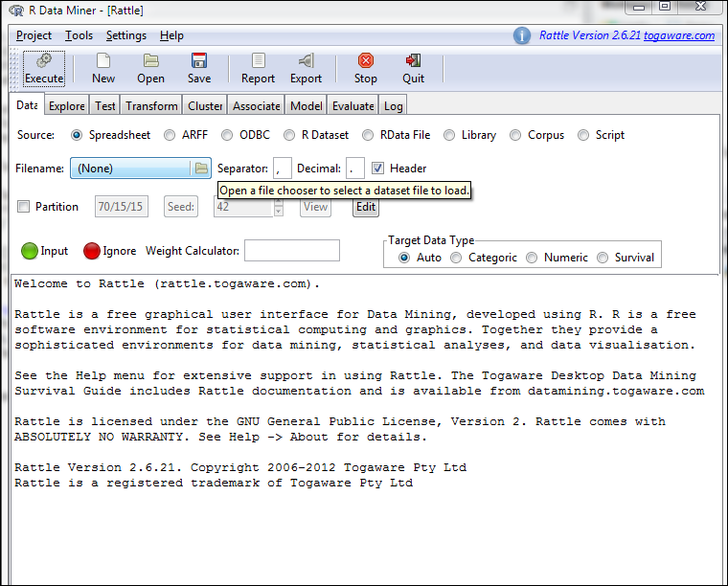Click the blue info icon

pos(522,35)
